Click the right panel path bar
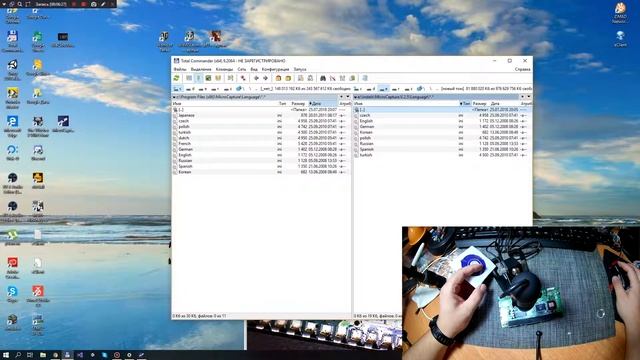Screen dimensions: 640x360 tap(436, 97)
